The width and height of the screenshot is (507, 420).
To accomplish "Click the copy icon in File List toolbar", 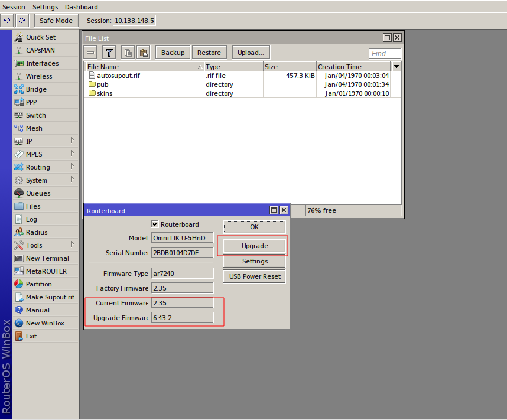I will (128, 53).
